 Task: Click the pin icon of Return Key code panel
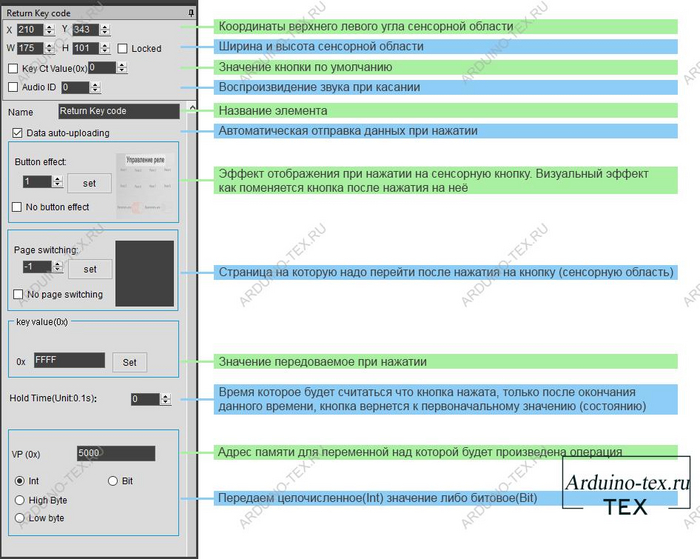(x=191, y=12)
